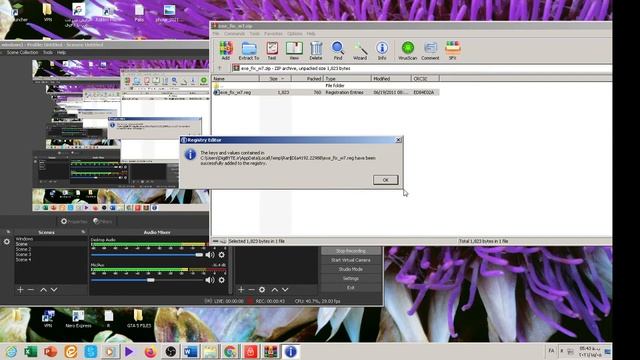This screenshot has height=360, width=640.
Task: Go up one folder level in WinRAR
Action: tap(220, 68)
